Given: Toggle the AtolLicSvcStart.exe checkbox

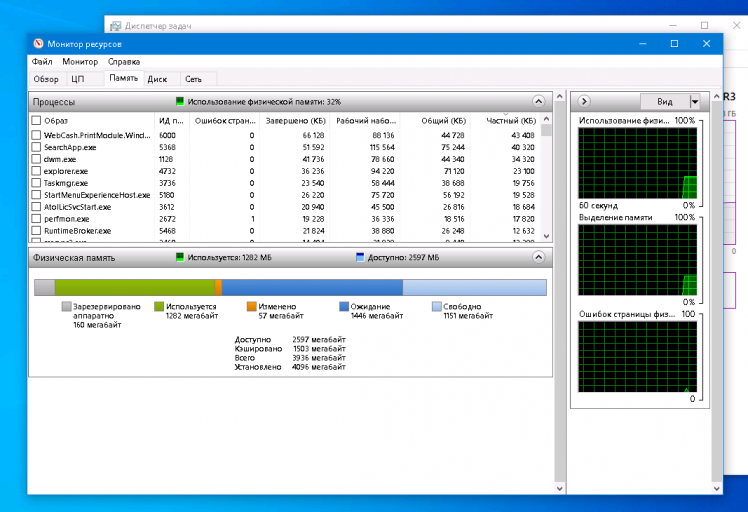Looking at the screenshot, I should [x=36, y=207].
